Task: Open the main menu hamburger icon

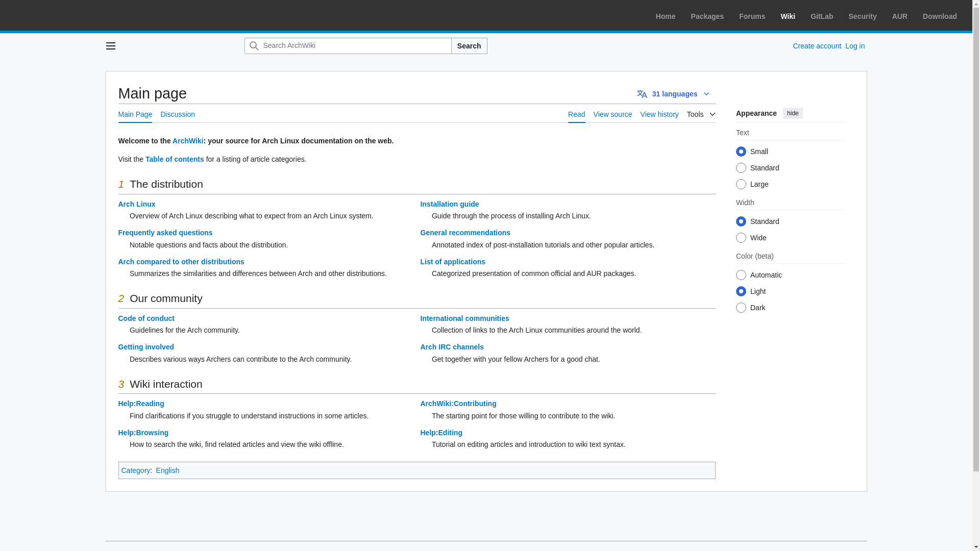Action: click(110, 46)
